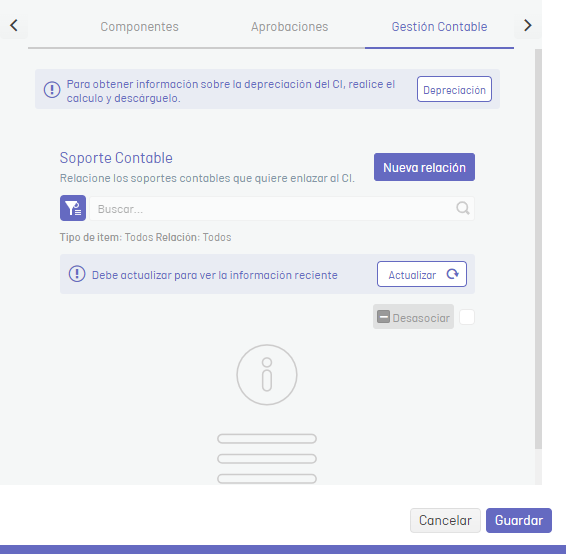Click the magnifying glass search icon
Screen dimensions: 566x554
click(x=463, y=208)
